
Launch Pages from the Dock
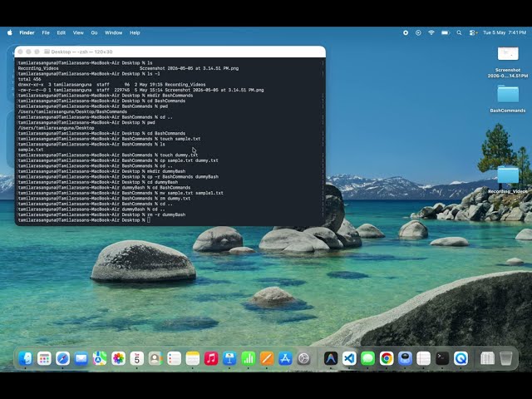click(267, 358)
